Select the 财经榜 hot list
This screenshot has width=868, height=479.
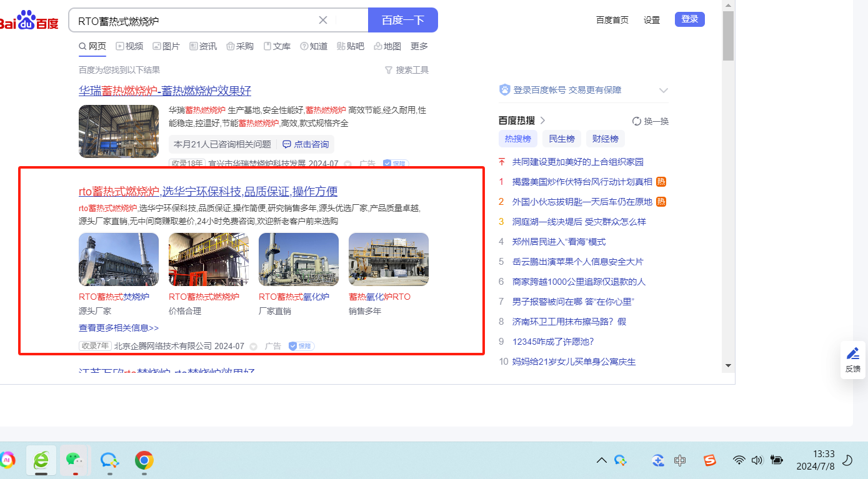click(x=605, y=139)
